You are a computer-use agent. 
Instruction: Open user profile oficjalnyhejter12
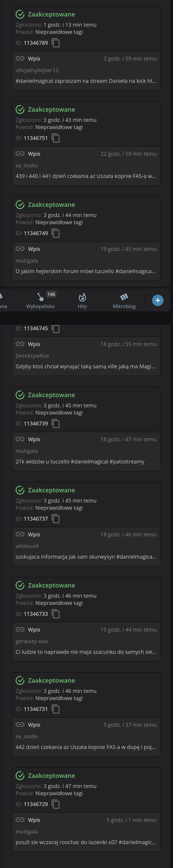click(x=37, y=70)
